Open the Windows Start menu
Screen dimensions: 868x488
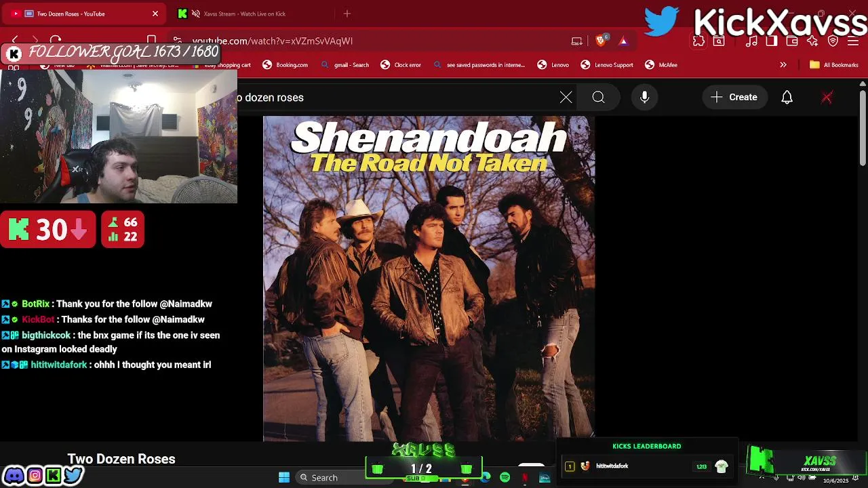pos(284,477)
